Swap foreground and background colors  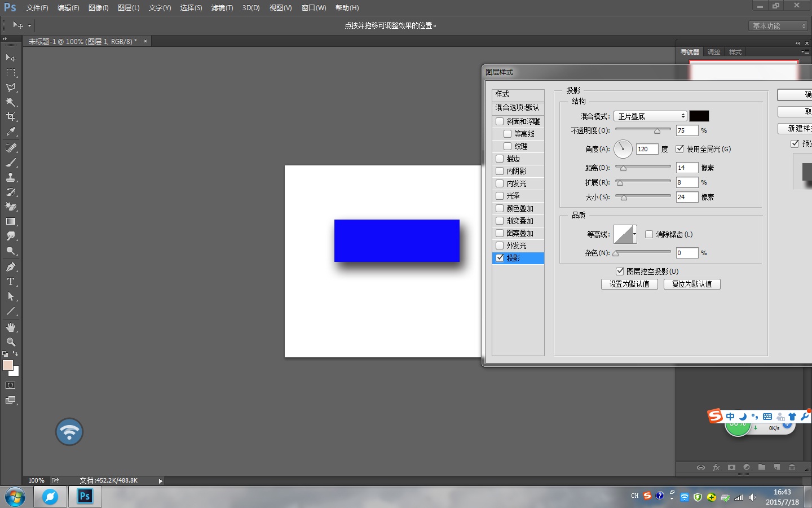click(x=15, y=353)
